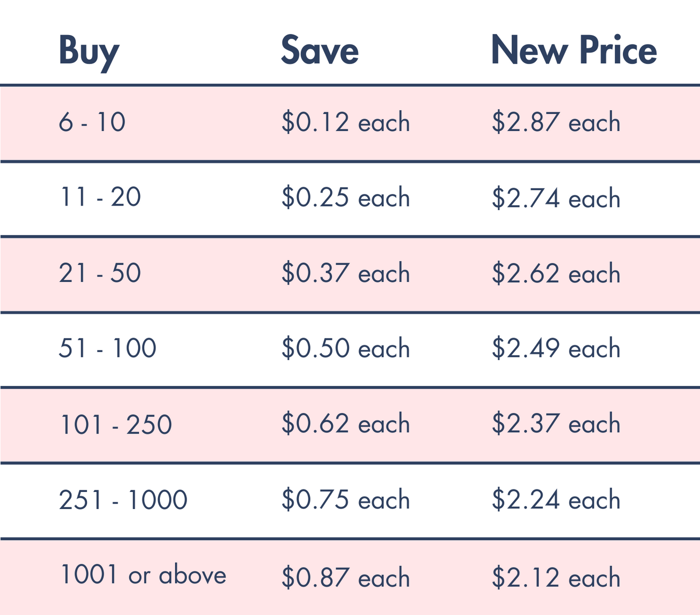Select the "$2.87 each" price cell
Viewport: 700px width, 615px height.
click(x=556, y=122)
